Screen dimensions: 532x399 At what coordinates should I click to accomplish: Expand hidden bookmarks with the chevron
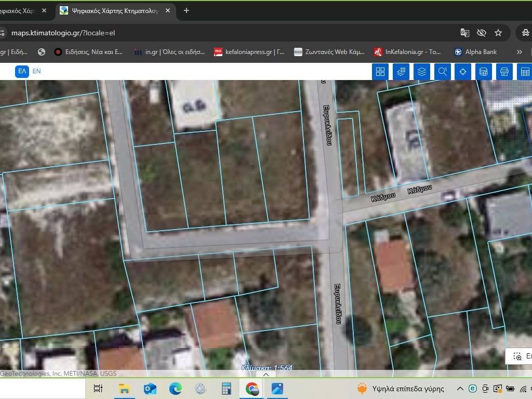pyautogui.click(x=519, y=52)
